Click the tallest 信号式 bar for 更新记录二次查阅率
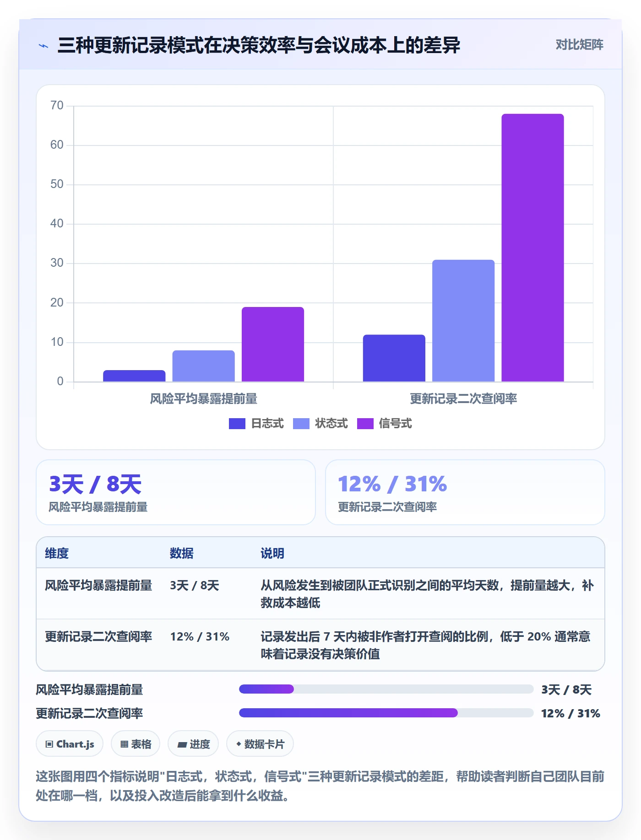The image size is (641, 840). 532,248
